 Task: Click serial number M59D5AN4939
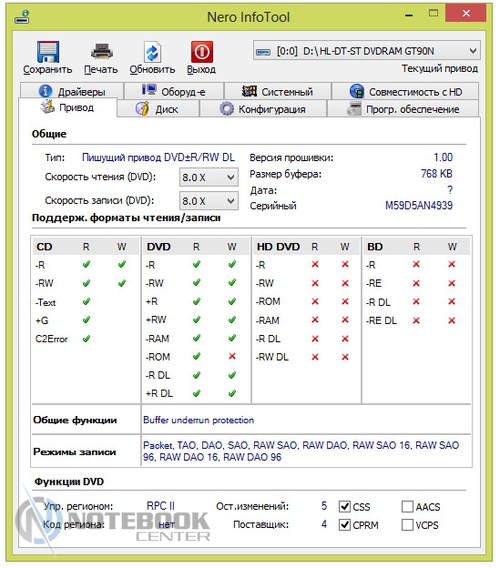pos(419,205)
